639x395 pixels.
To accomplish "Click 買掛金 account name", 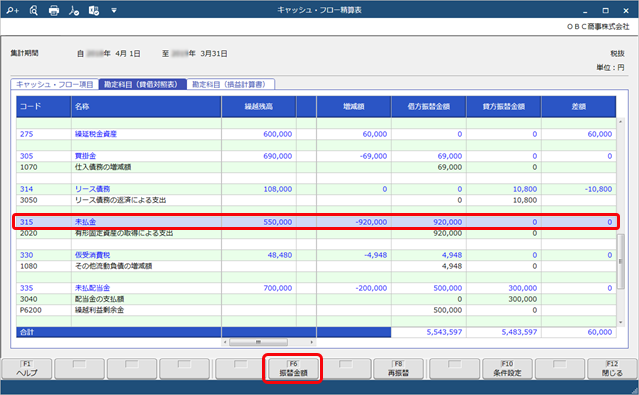I will pyautogui.click(x=86, y=156).
